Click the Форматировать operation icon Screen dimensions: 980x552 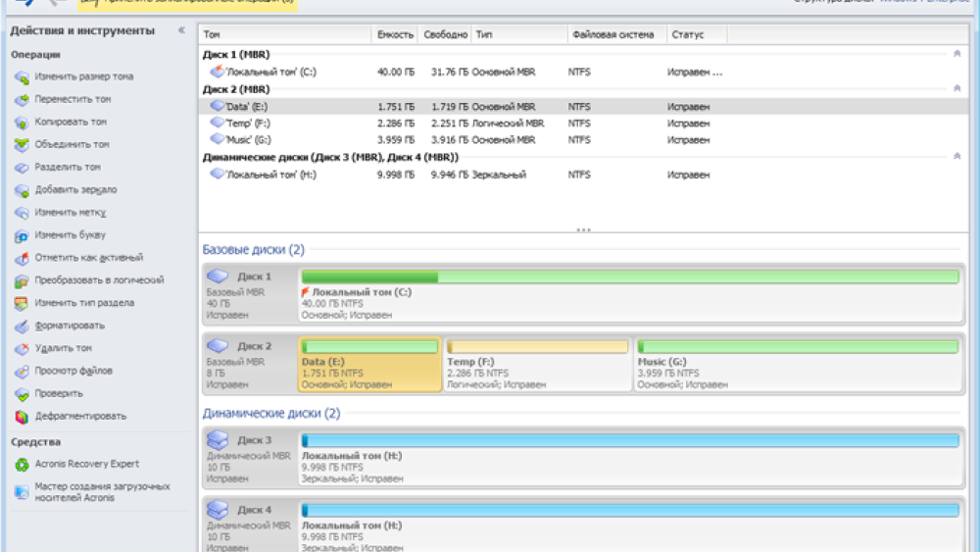[x=22, y=326]
